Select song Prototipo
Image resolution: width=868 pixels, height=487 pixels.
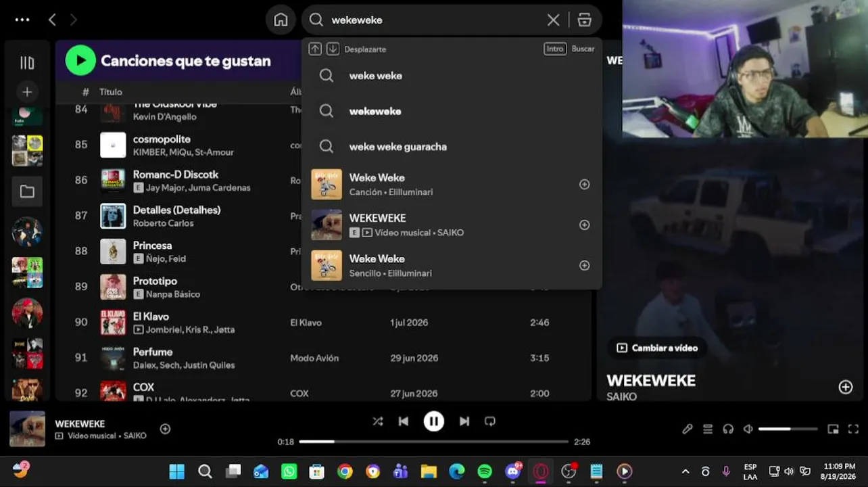155,281
